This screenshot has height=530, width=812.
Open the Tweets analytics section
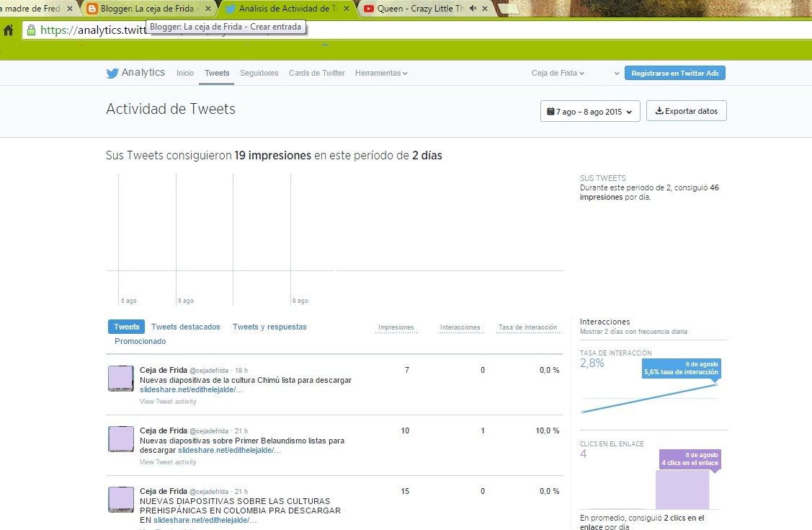click(217, 73)
